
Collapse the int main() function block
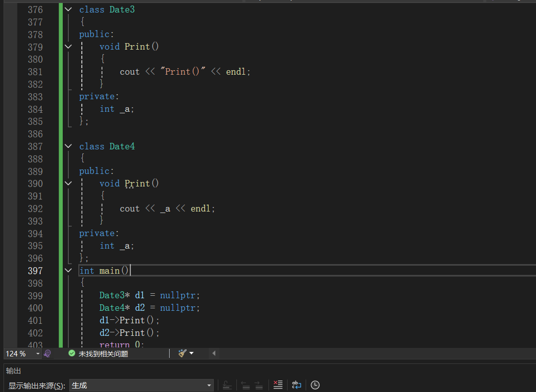(x=68, y=270)
